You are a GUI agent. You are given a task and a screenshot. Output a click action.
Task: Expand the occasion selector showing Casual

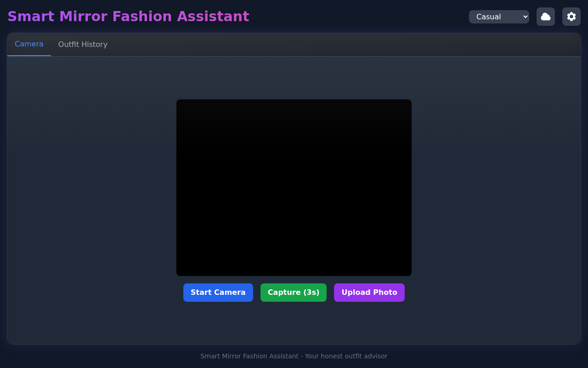coord(499,16)
